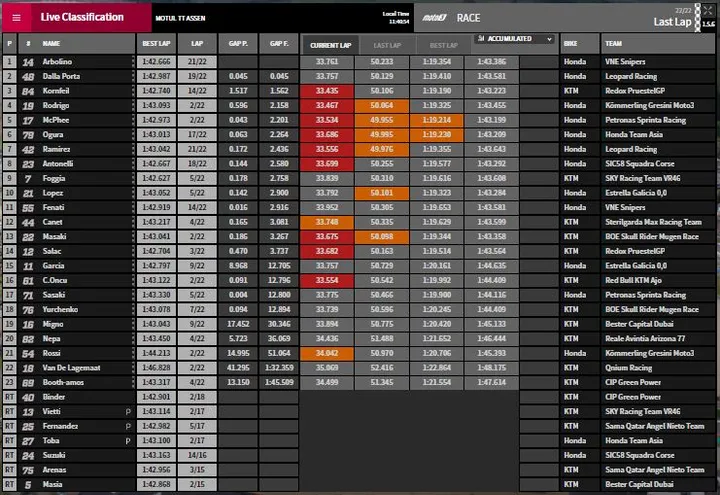Viewport: 720px width, 495px height.
Task: Click the MOTUL TT ASSEN event label
Action: (x=180, y=18)
